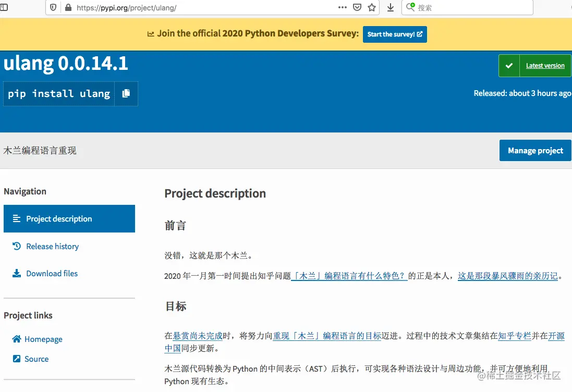
Task: Click the tracking protection shield icon
Action: click(53, 8)
